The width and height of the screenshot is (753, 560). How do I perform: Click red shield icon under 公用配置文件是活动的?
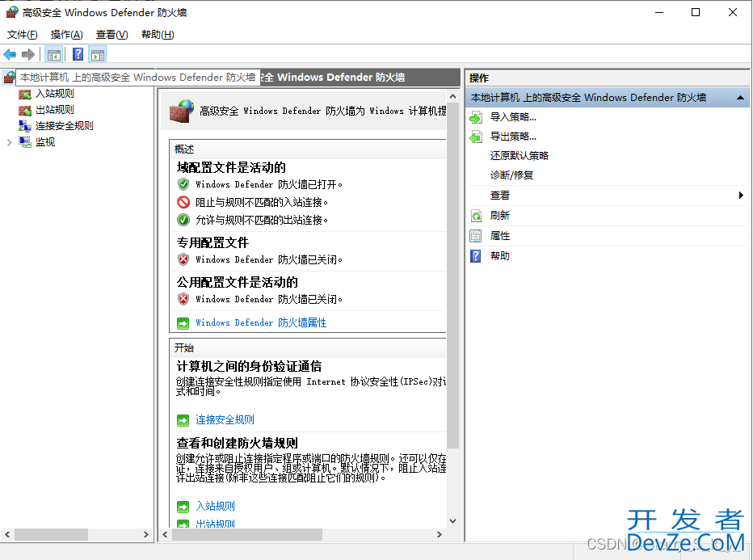183,299
